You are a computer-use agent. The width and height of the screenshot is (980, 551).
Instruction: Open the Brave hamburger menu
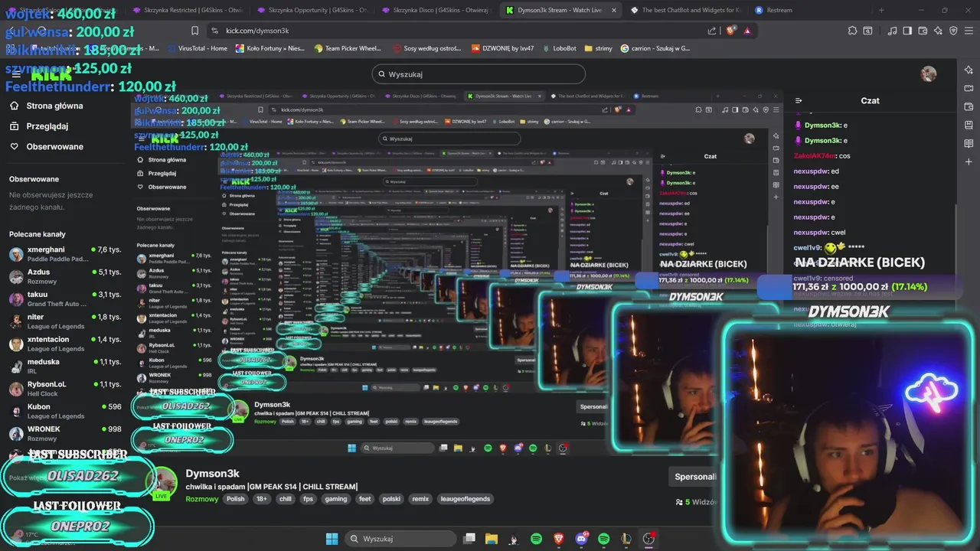click(969, 31)
